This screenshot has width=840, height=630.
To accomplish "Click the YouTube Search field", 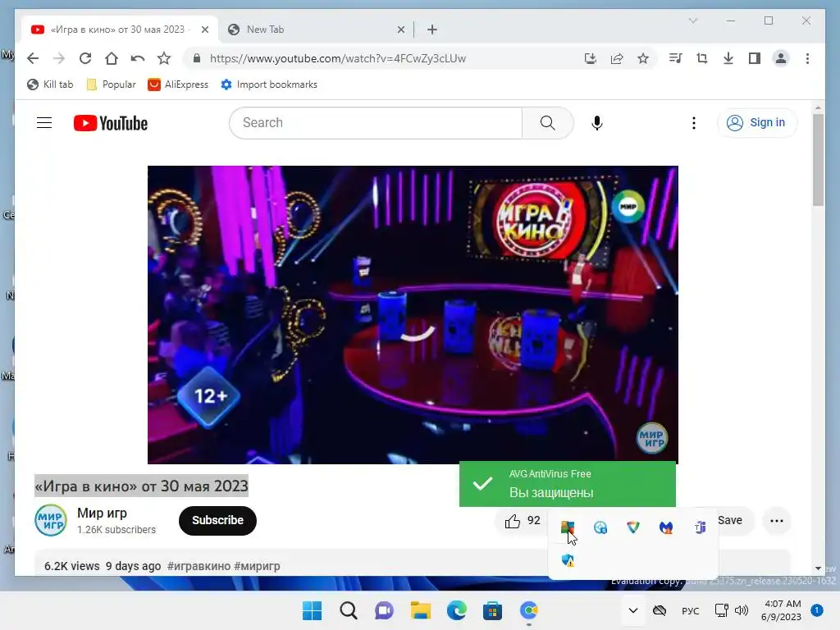I will pyautogui.click(x=376, y=123).
